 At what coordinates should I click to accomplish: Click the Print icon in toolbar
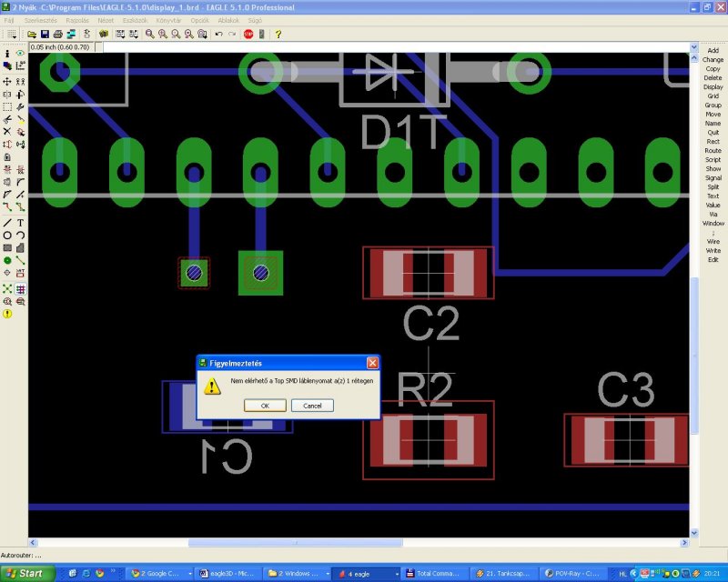click(x=57, y=34)
